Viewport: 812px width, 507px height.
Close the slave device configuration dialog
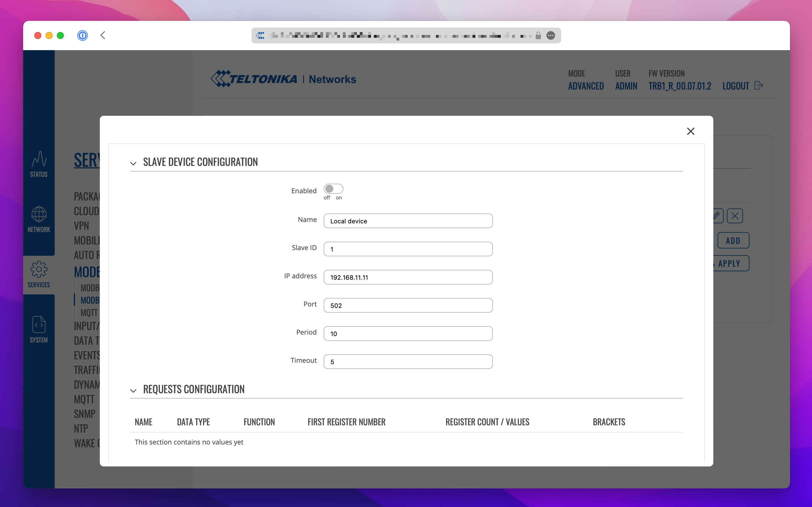click(690, 131)
